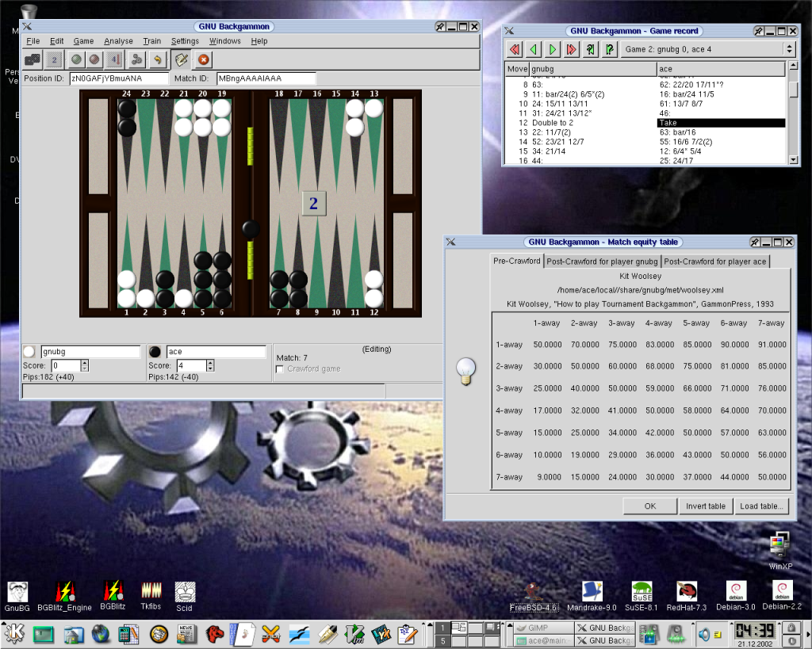Viewport: 812px width, 649px height.
Task: Open the Tkfibs desktop icon
Action: click(x=151, y=596)
